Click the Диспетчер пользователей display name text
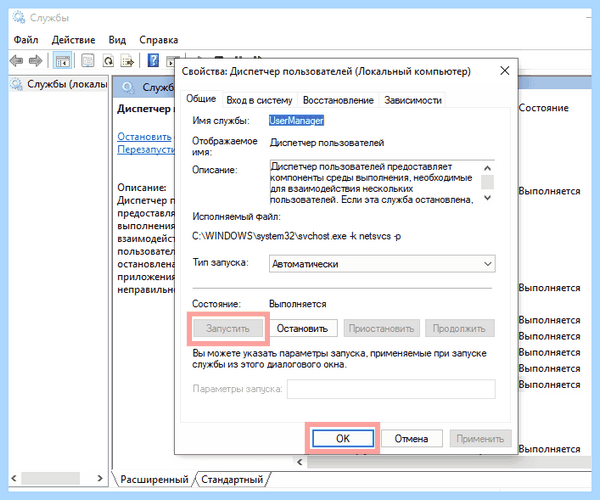600x500 pixels. click(x=327, y=143)
